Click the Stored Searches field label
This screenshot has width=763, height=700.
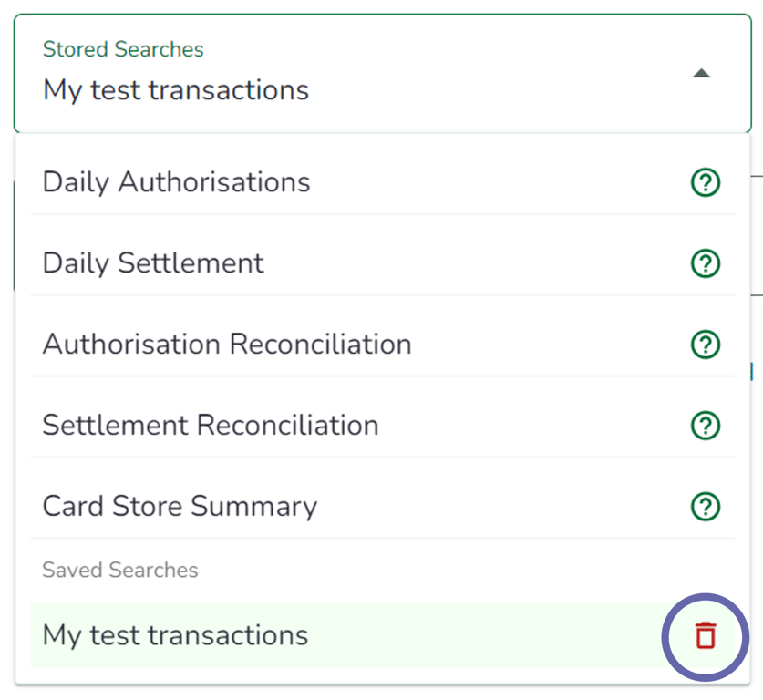(x=123, y=49)
